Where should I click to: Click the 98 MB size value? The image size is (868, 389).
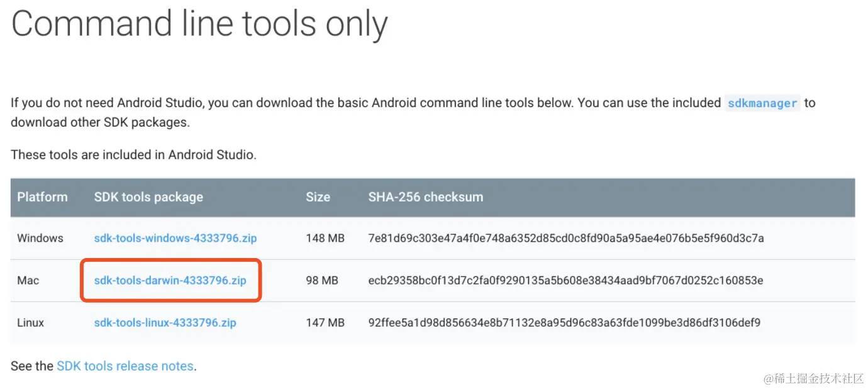point(322,280)
